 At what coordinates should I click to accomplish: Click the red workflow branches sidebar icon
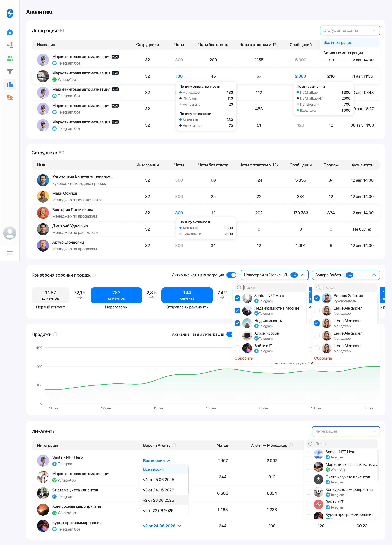coord(10,45)
